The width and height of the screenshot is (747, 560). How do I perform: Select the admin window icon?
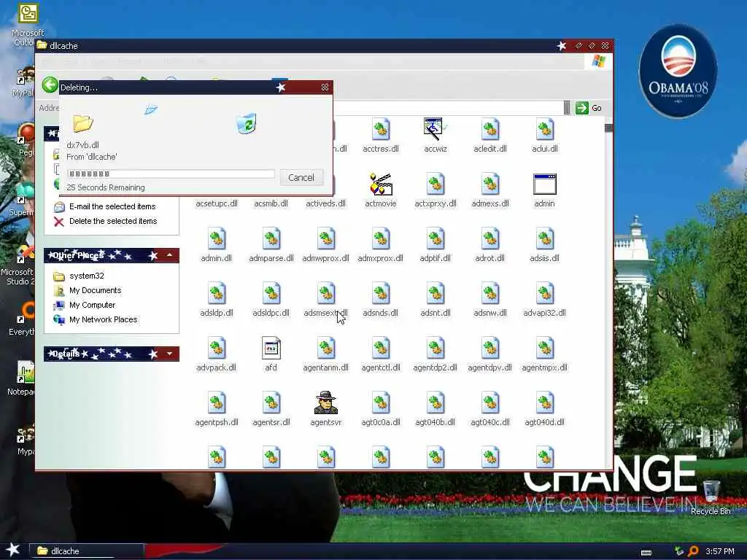pyautogui.click(x=544, y=190)
